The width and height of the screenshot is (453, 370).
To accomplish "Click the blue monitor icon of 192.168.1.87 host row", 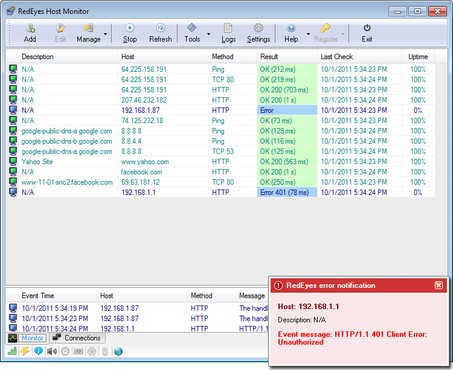I will click(13, 110).
